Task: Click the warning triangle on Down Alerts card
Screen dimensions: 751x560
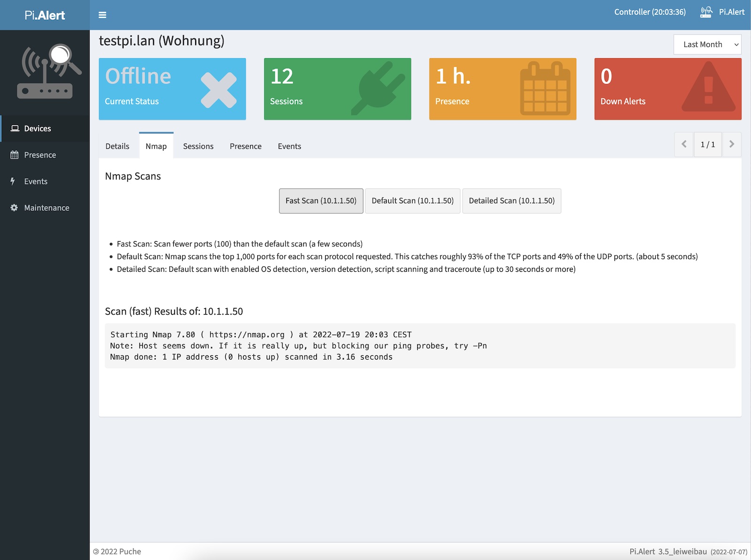Action: point(708,88)
